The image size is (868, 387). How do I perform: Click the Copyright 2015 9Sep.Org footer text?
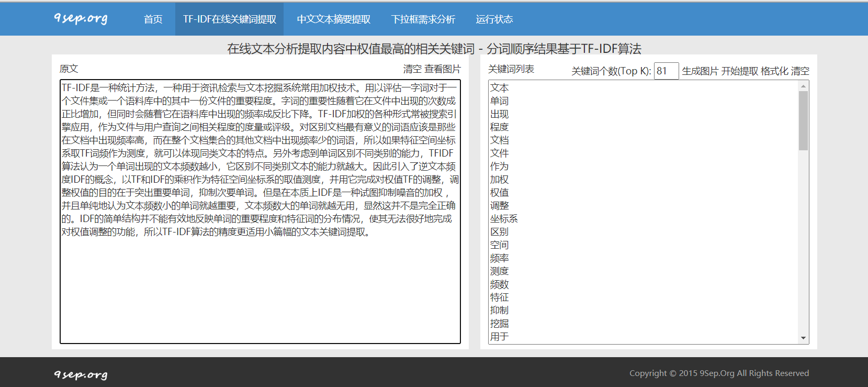(719, 373)
